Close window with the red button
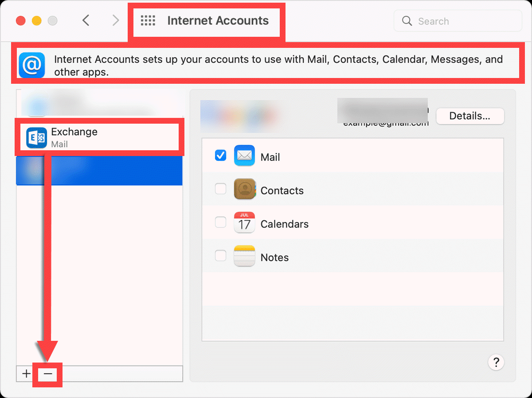This screenshot has width=532, height=398. click(x=20, y=21)
